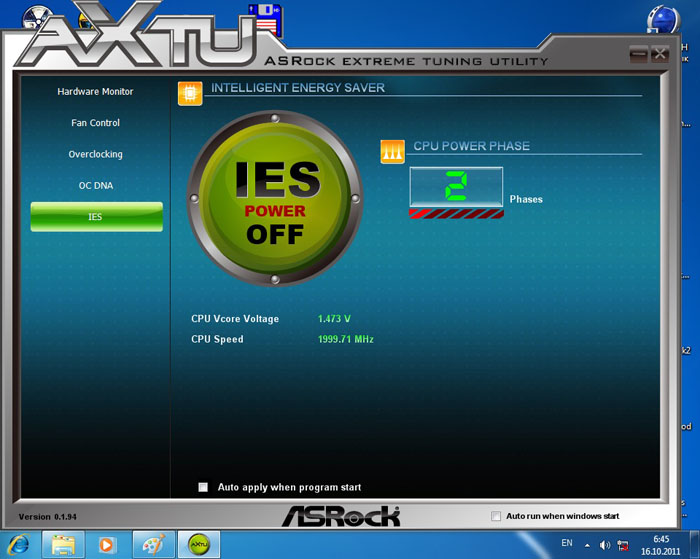Open the Paint taskbar icon

pos(154,545)
